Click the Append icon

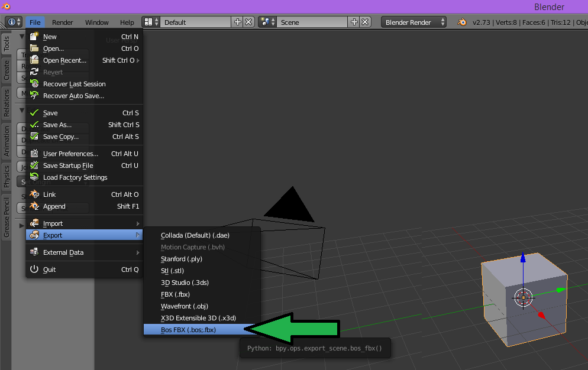[x=34, y=206]
